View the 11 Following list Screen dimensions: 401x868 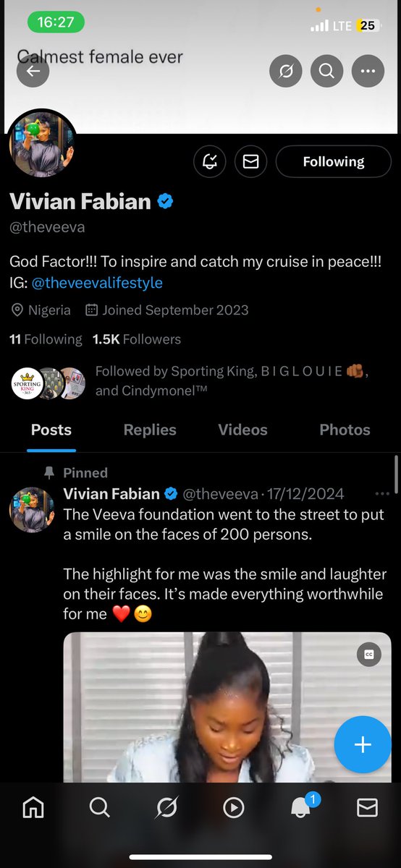(x=46, y=339)
